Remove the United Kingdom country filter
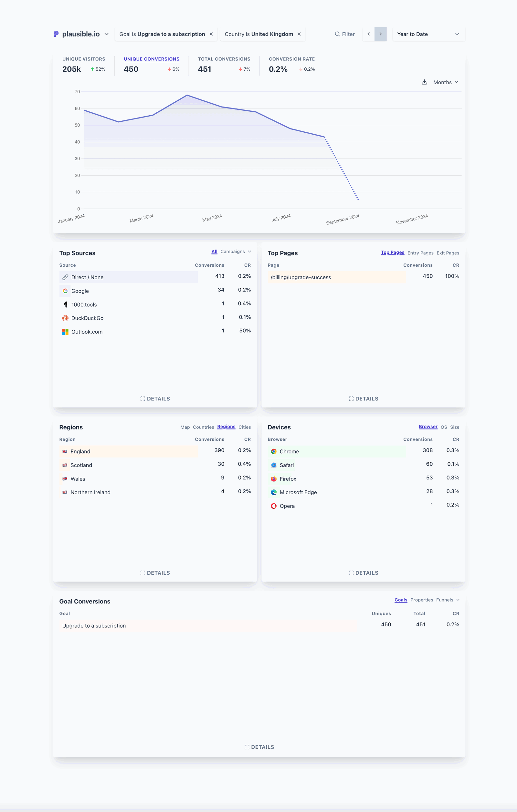 (299, 34)
